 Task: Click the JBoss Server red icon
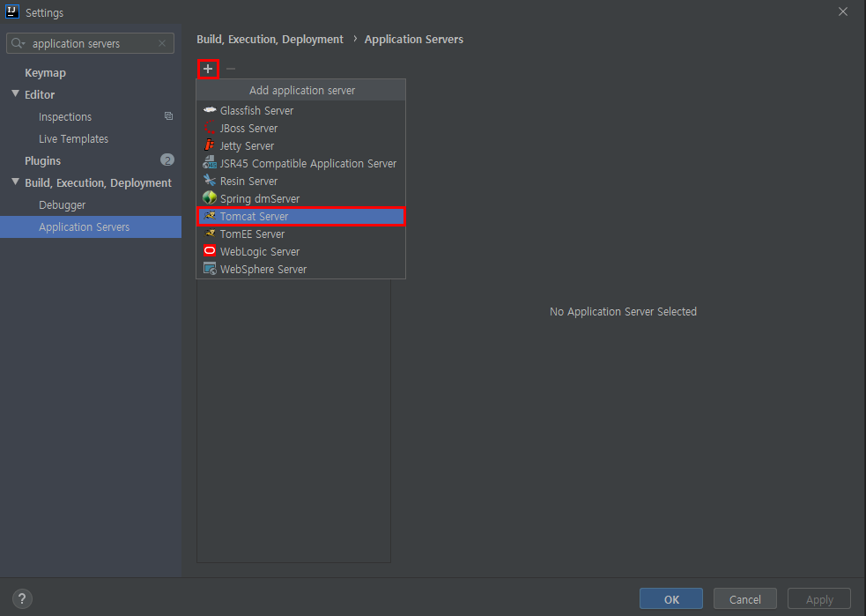pyautogui.click(x=210, y=128)
